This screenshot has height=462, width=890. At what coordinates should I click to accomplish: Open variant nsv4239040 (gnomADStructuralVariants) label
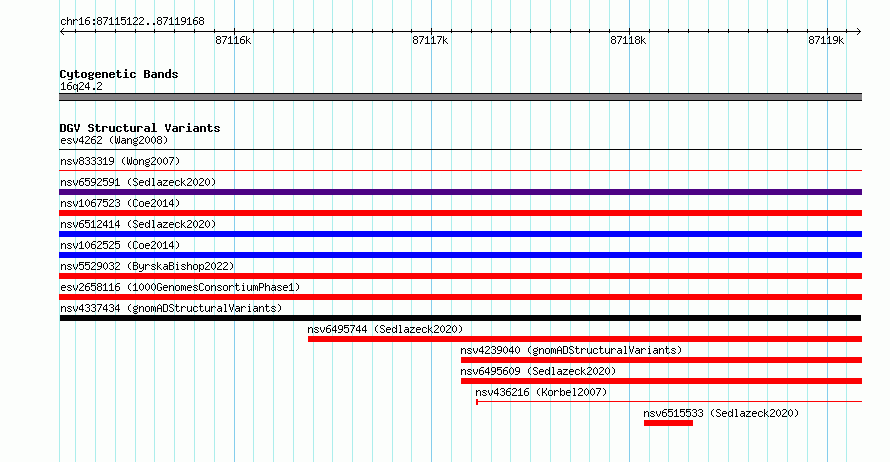pos(571,350)
